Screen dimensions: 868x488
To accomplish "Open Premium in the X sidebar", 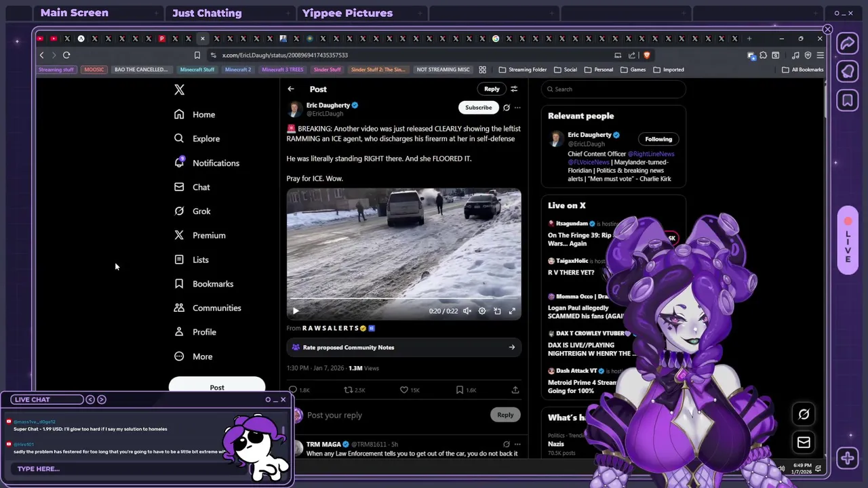I will tap(199, 235).
